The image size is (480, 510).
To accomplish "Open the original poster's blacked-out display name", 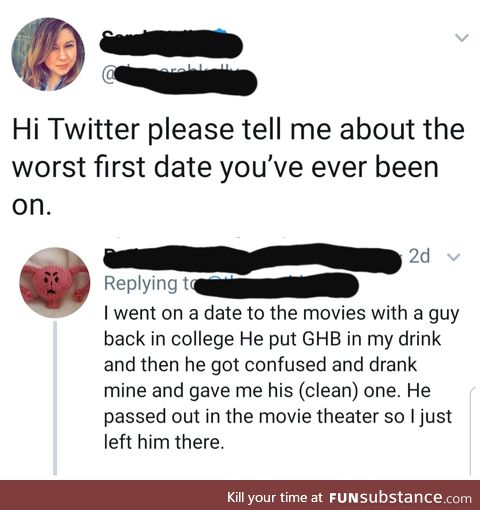I will (171, 43).
